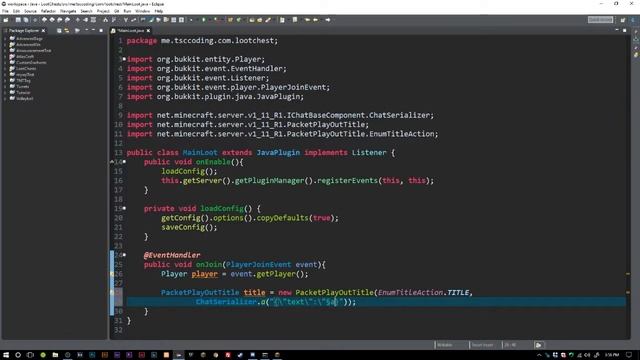Click the cursor position in the status bar
This screenshot has height=360, width=640.
point(510,345)
